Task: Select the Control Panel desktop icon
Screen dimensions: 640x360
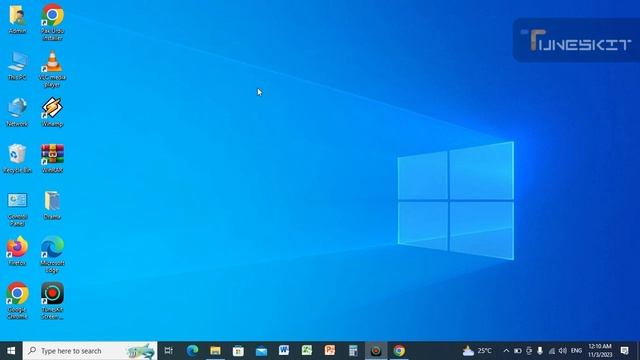Action: click(17, 209)
